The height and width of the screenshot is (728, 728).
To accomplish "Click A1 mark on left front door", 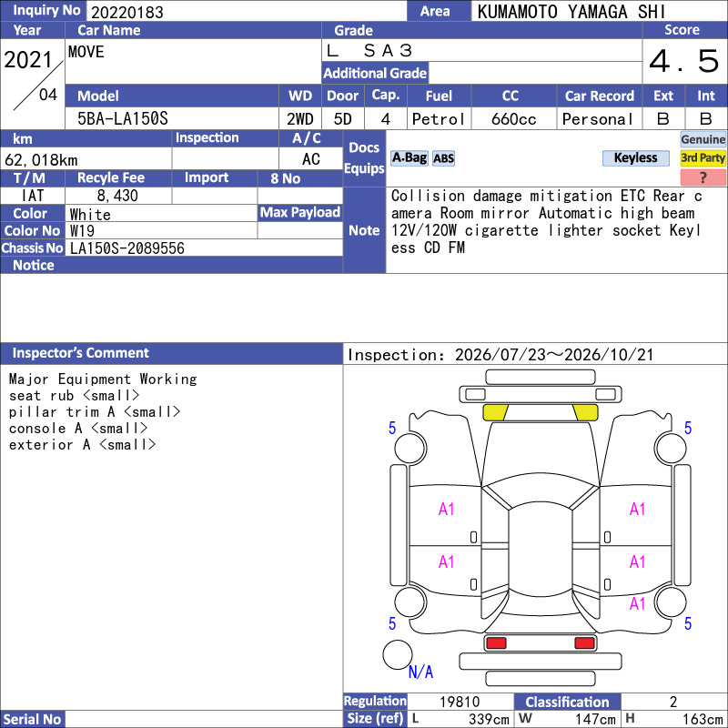I will point(446,510).
